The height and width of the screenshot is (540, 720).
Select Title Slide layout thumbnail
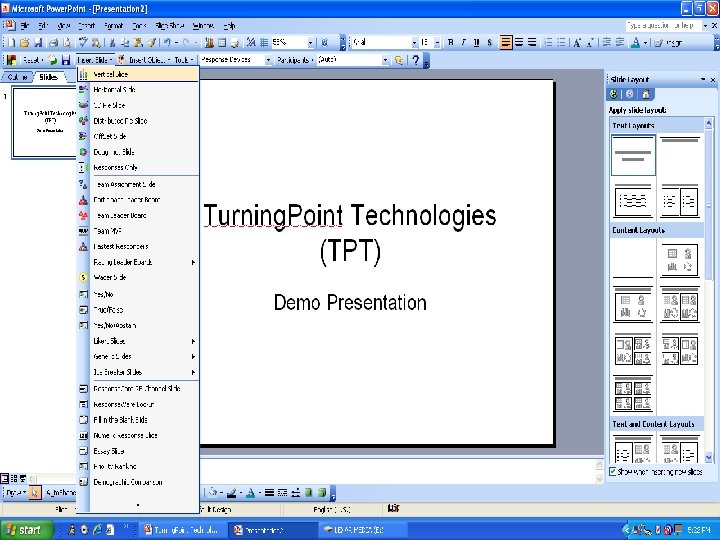tap(633, 155)
